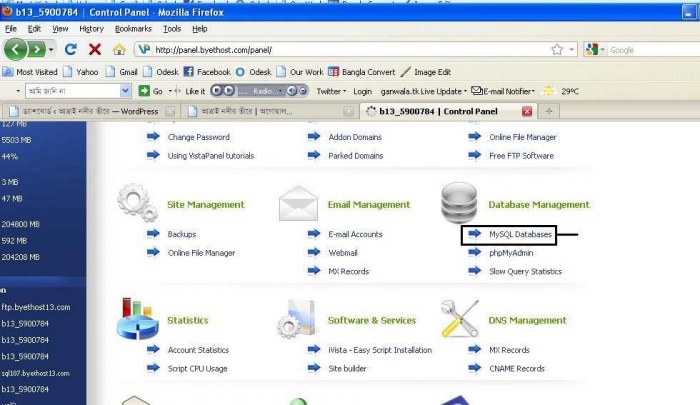Click the Software & Services box icon

[x=296, y=319]
